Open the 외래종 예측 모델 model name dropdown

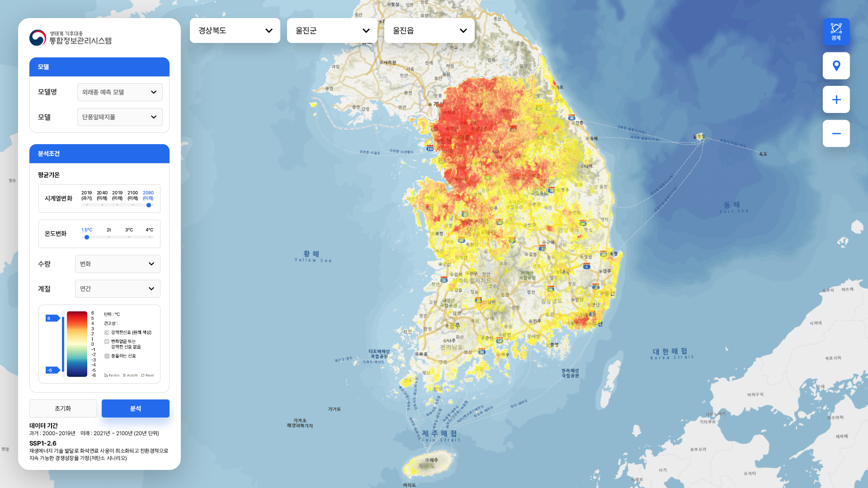[120, 92]
